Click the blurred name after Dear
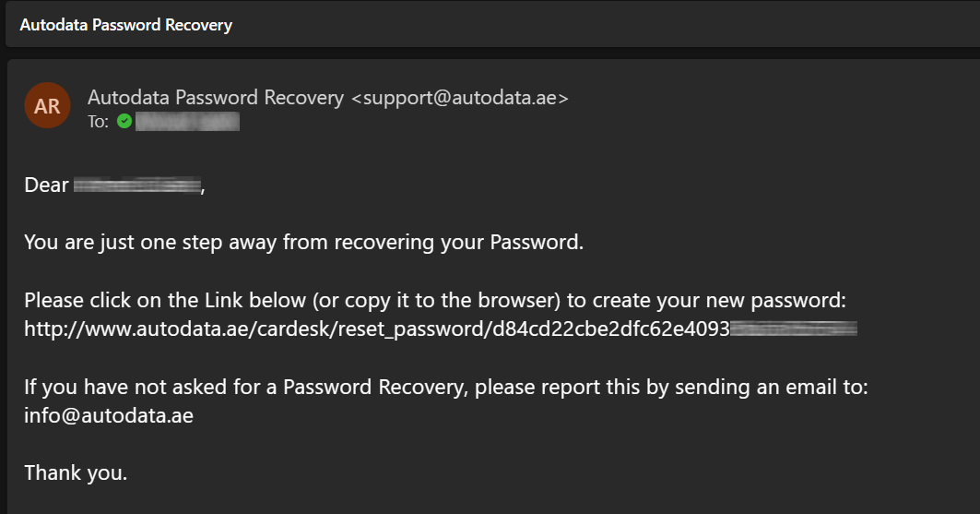Screen dimensions: 980x514 tap(137, 185)
